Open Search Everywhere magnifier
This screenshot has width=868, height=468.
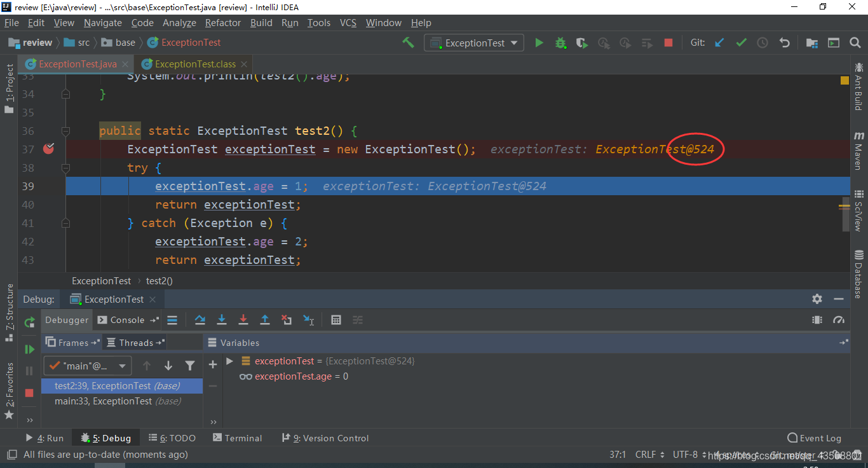pos(855,43)
